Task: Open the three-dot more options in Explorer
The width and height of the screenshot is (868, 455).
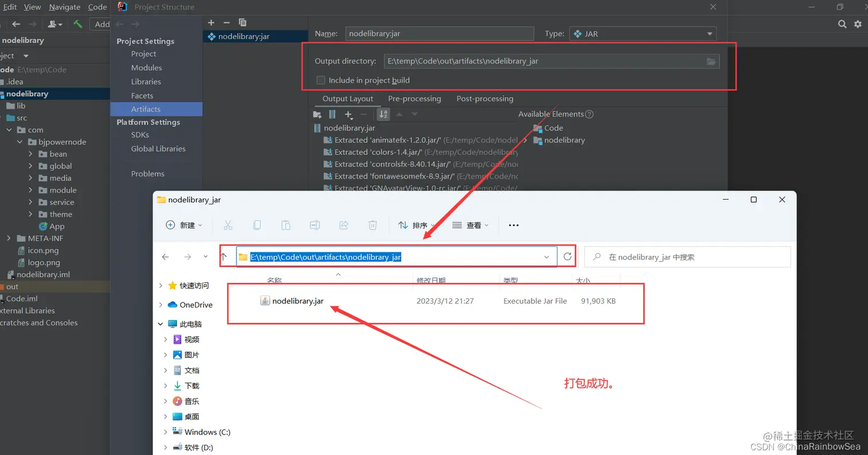Action: pos(514,225)
